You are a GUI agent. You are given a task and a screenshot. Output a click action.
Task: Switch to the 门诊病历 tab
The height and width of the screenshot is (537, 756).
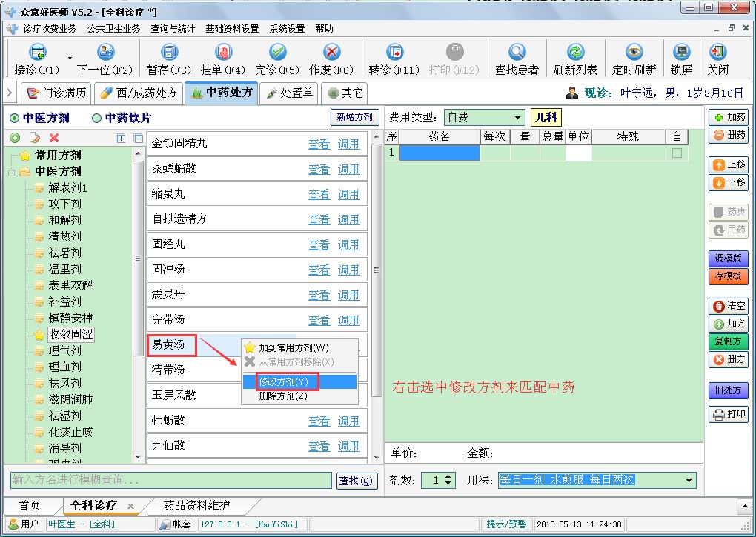(57, 93)
